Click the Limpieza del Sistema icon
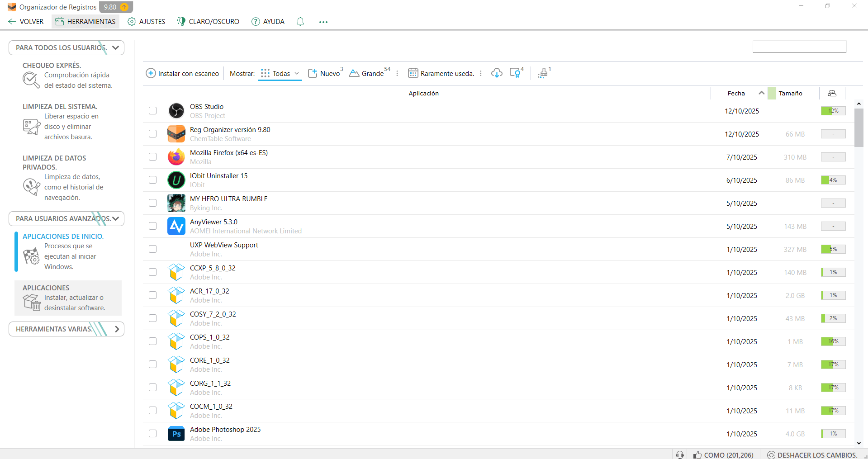 [31, 127]
